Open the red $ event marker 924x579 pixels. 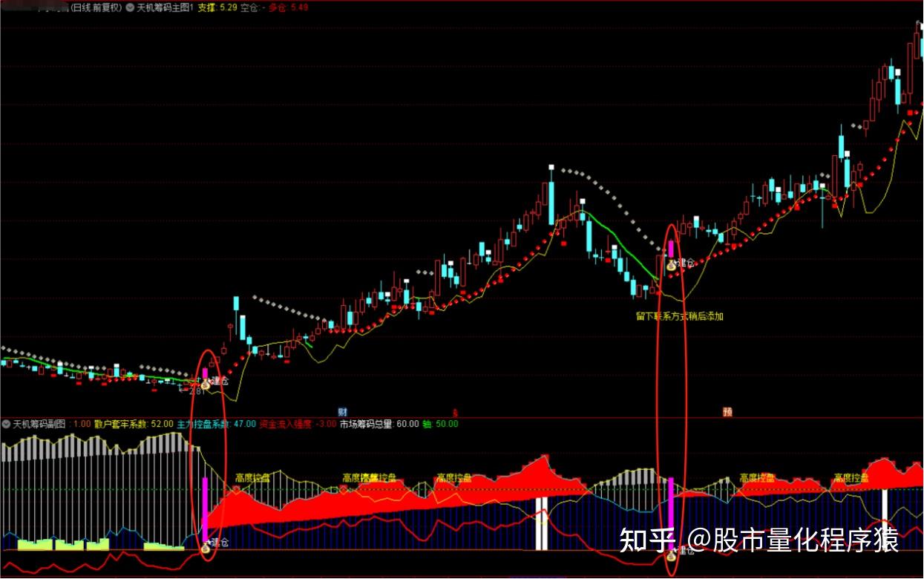coord(456,412)
